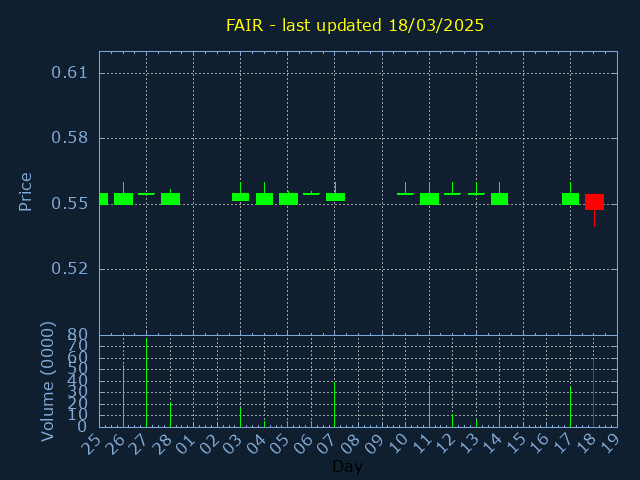Click the chart title 'FAIR - last updated 18/03/2025'
Viewport: 640px width, 480px height.
[355, 25]
